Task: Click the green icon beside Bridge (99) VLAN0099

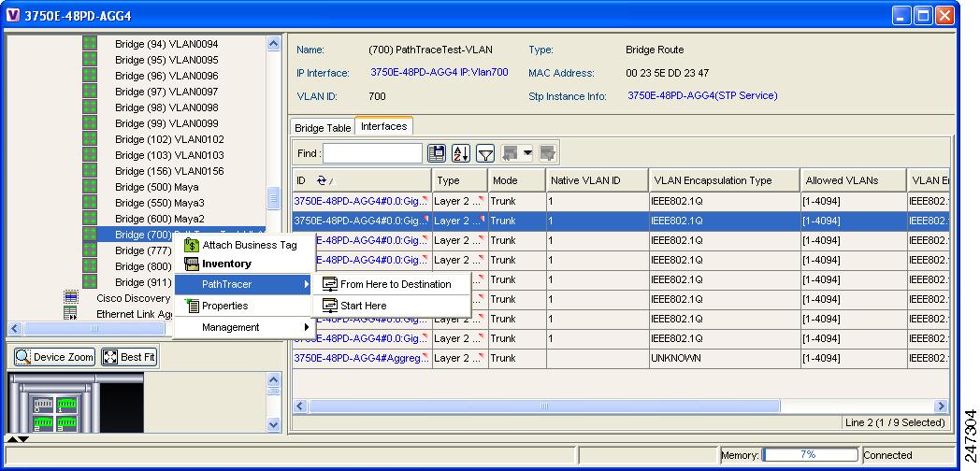Action: tap(90, 123)
